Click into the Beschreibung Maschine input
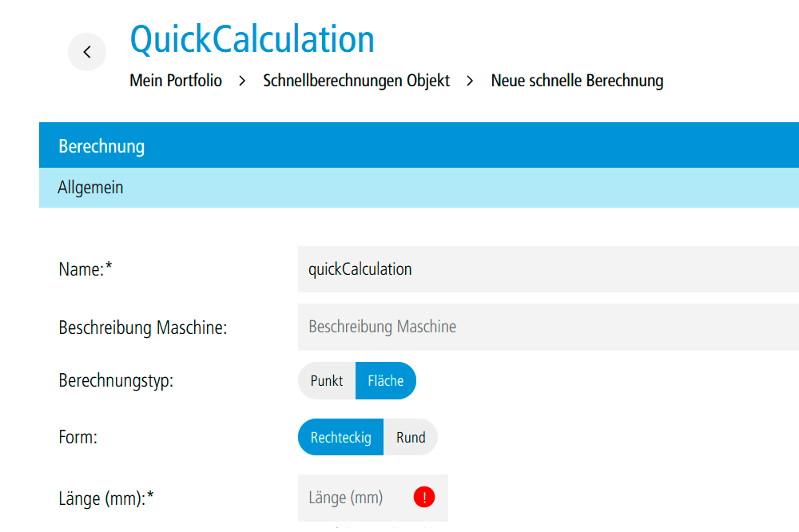The height and width of the screenshot is (532, 799). [547, 327]
